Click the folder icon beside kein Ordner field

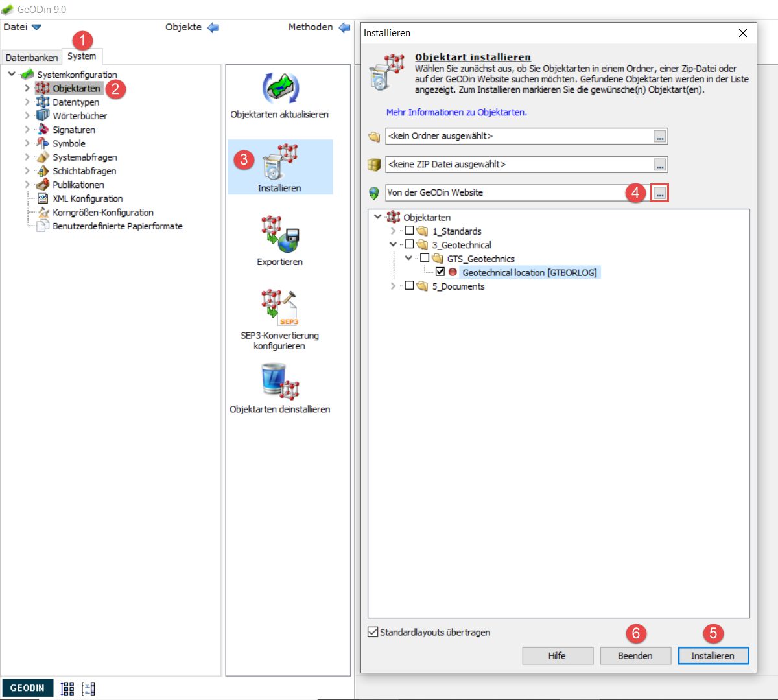[x=374, y=137]
